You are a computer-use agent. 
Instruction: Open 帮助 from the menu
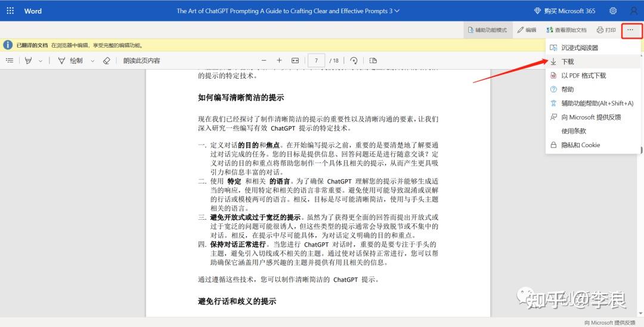(593, 89)
